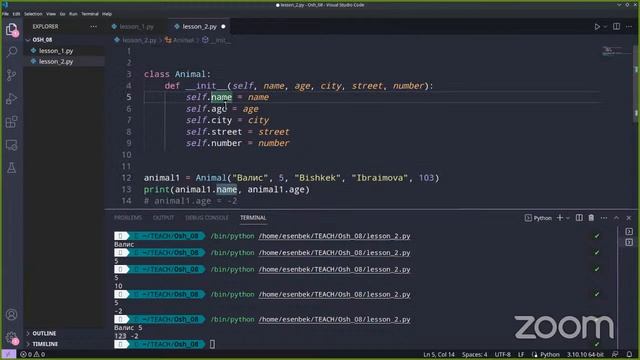The image size is (640, 360).
Task: Click the word "Animal" in class definition
Action: point(191,74)
